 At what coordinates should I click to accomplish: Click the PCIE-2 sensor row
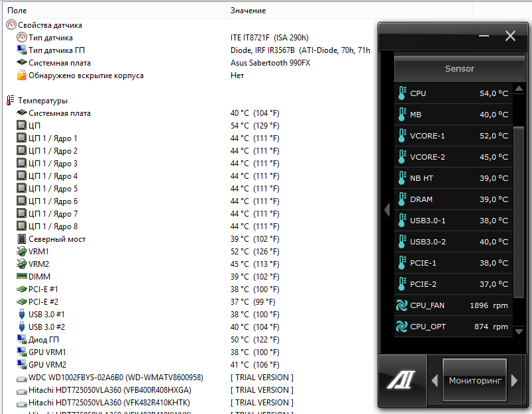(x=453, y=284)
